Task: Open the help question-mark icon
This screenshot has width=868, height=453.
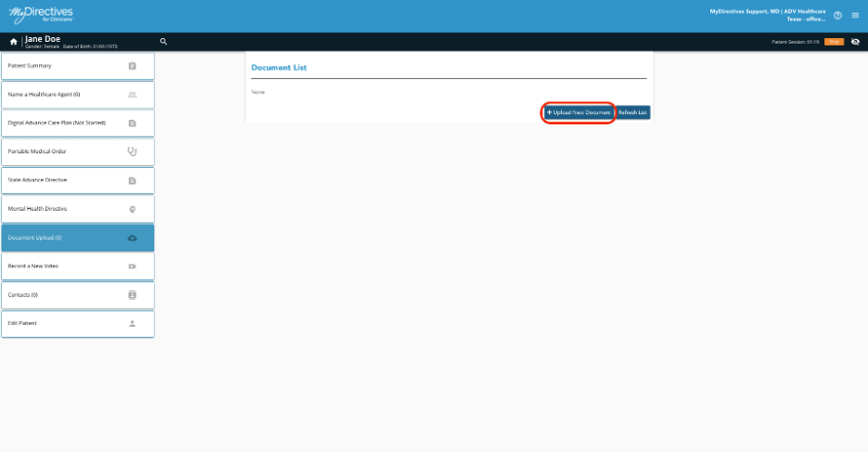Action: (x=837, y=16)
